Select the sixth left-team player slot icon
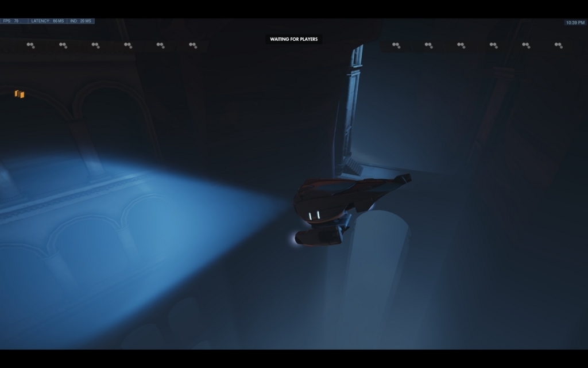588x368 pixels. [193, 45]
